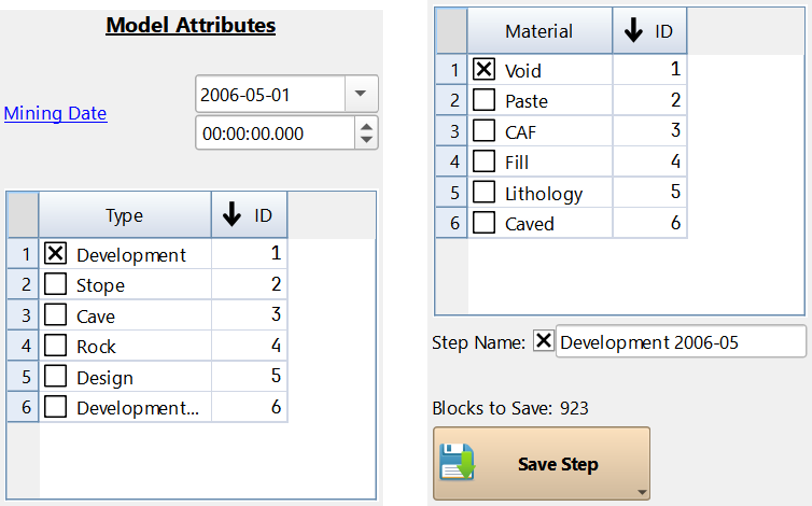Click the Step Name text field

681,341
